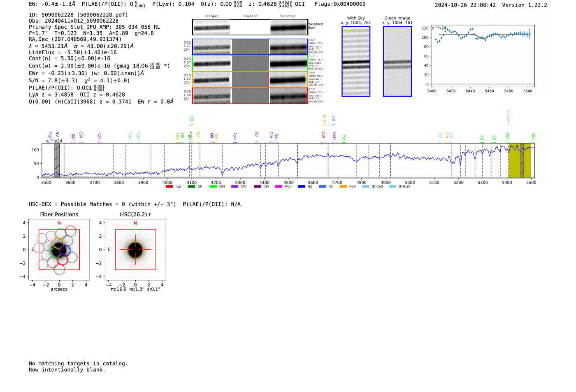The image size is (576, 392).
Task: Click the HSC-DEX Possible Matches line
Action: (135, 204)
